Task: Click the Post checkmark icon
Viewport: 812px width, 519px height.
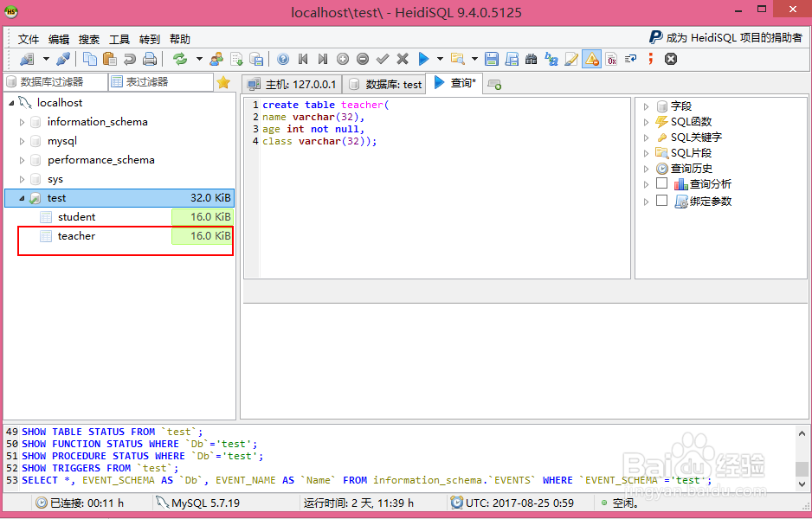Action: (383, 59)
